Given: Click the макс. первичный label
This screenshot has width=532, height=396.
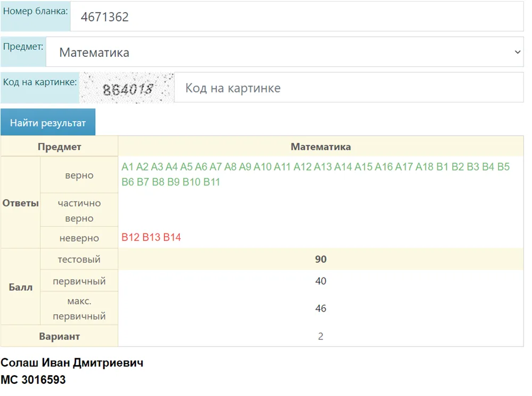Looking at the screenshot, I should (79, 308).
